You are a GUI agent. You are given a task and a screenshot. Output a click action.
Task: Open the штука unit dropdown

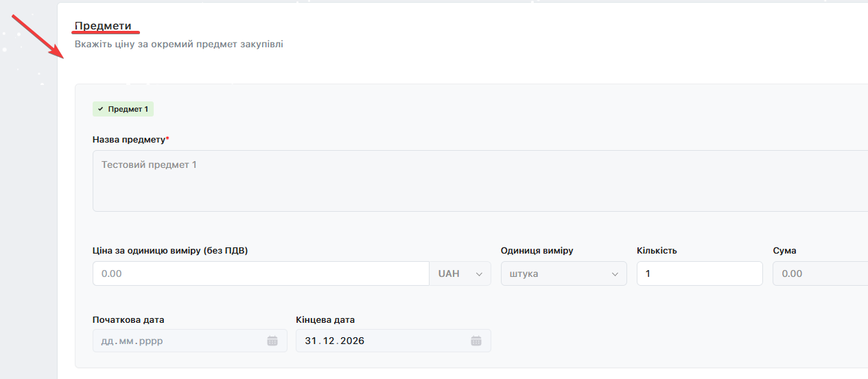point(563,273)
